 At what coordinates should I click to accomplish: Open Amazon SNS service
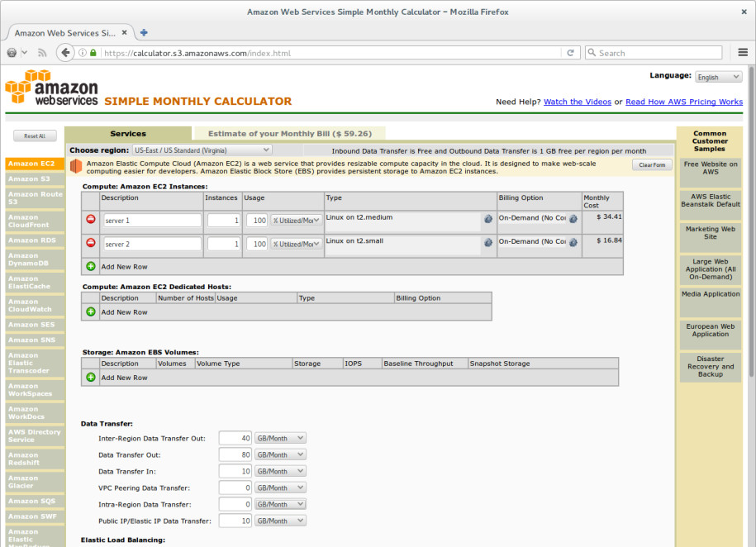[35, 340]
